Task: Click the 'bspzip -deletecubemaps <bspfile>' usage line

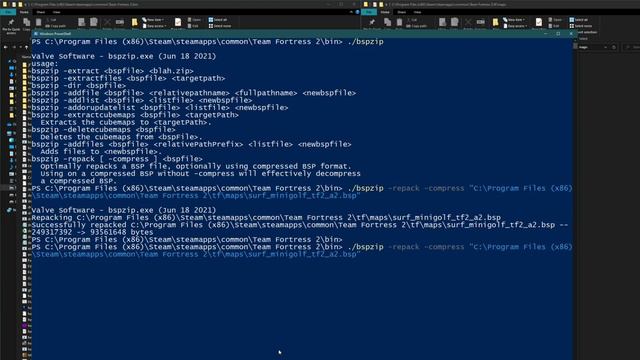Action: click(x=104, y=130)
